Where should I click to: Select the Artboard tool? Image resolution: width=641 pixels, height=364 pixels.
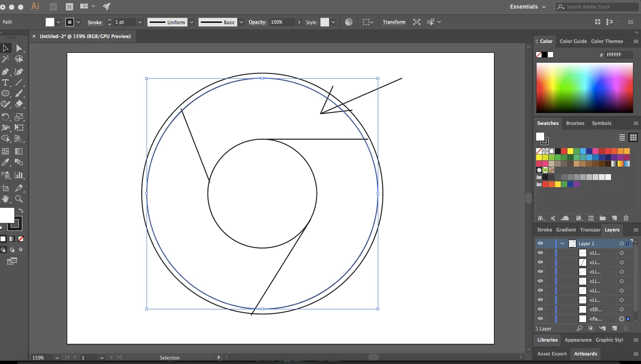click(x=5, y=188)
